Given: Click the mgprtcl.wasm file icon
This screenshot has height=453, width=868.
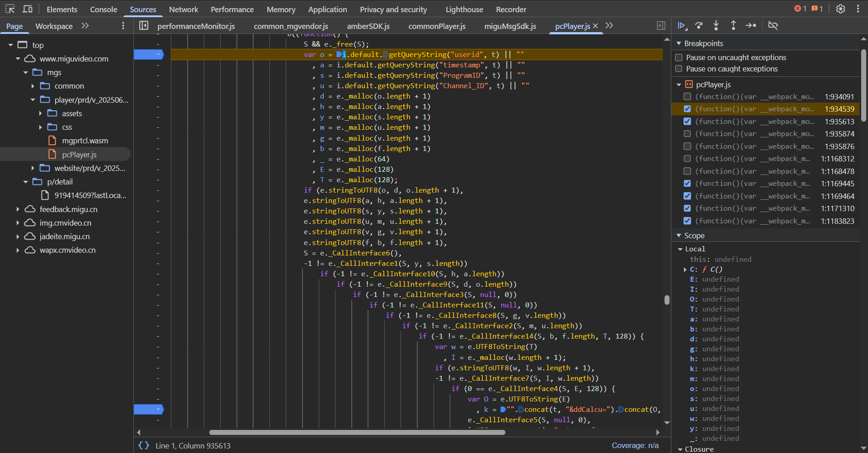Looking at the screenshot, I should coord(52,141).
